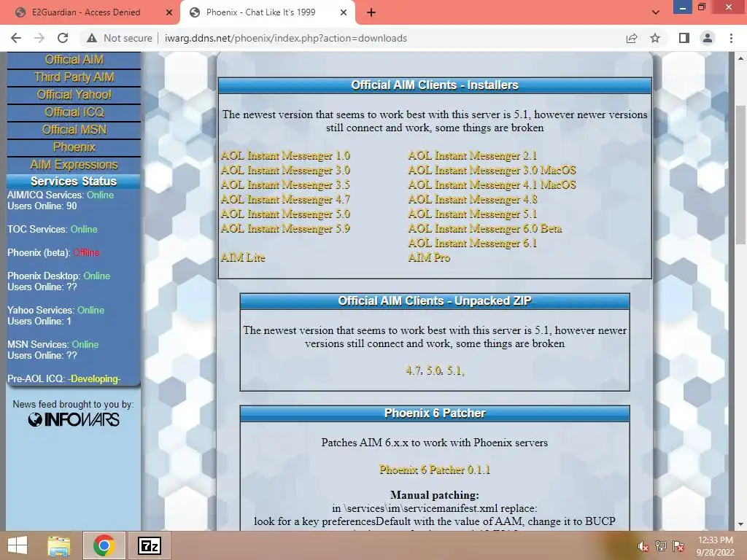Viewport: 747px width, 560px height.
Task: Click the Pre-AOL ICQ Developing status text
Action: coord(94,379)
